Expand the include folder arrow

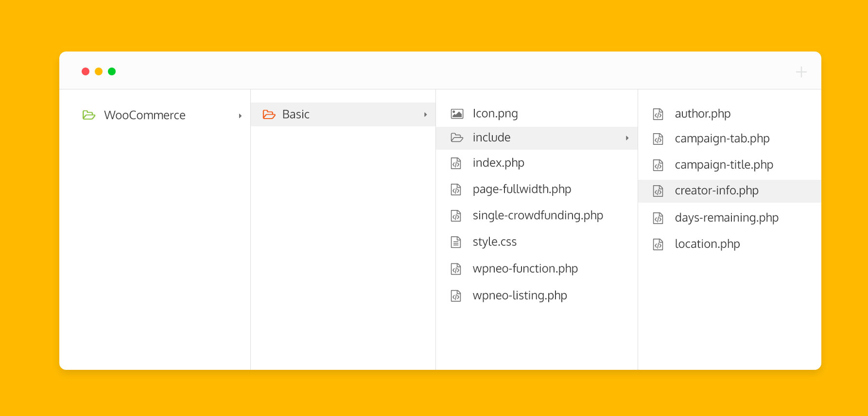(x=627, y=138)
